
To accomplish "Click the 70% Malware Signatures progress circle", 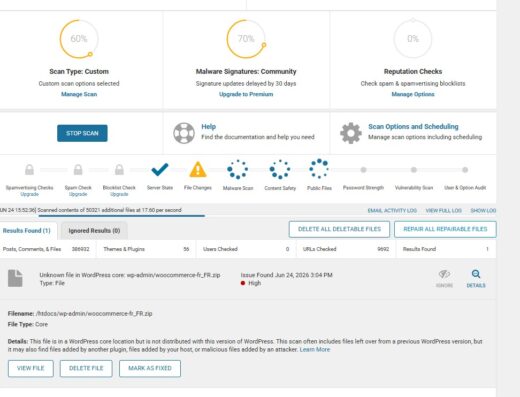I will [246, 39].
